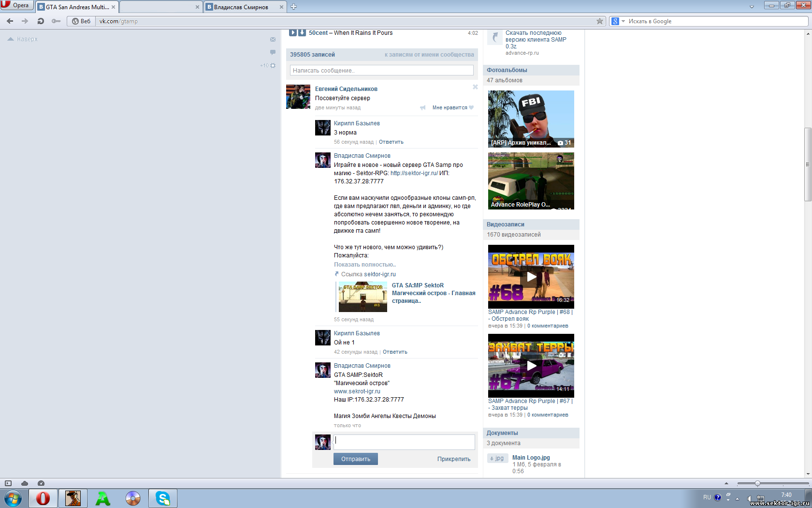Open the Opera main menu button

pos(17,5)
